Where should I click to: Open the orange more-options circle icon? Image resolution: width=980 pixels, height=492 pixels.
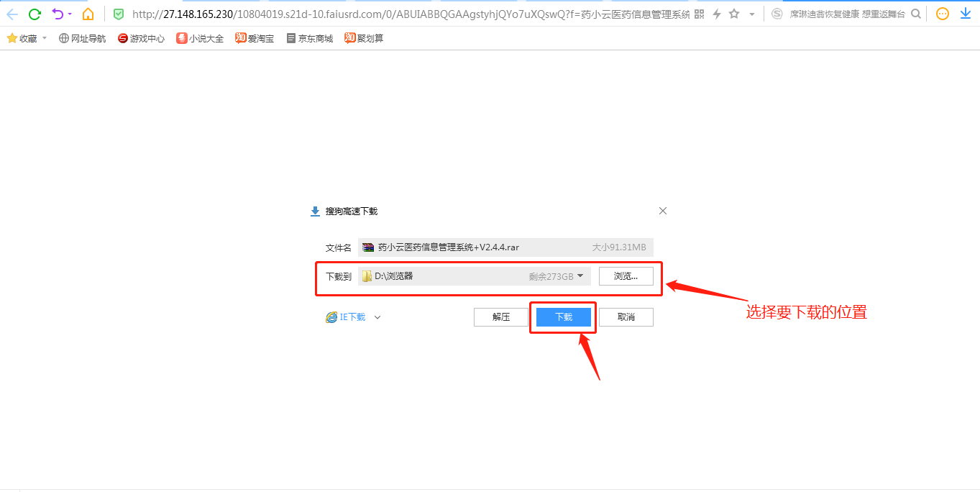pos(943,14)
